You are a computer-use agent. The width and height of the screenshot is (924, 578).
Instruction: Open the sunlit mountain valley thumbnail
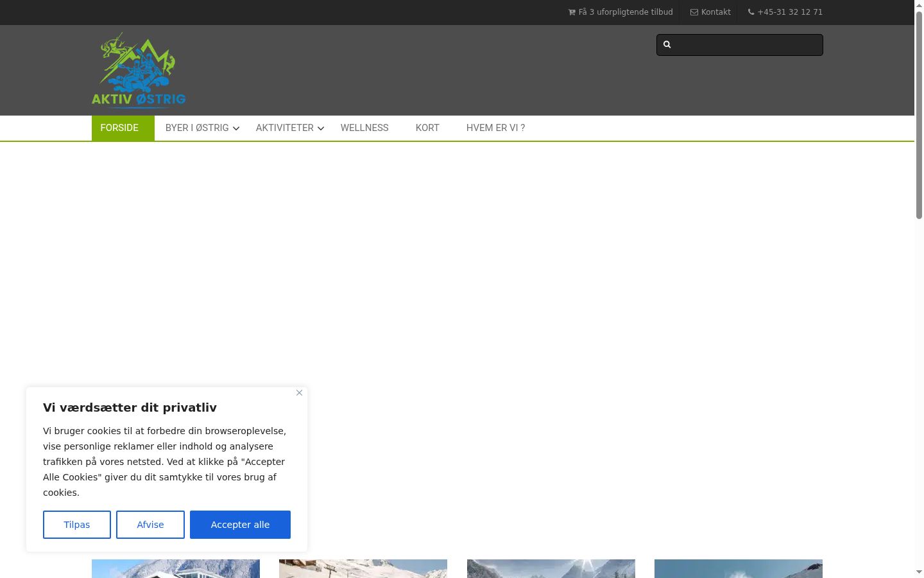click(551, 568)
